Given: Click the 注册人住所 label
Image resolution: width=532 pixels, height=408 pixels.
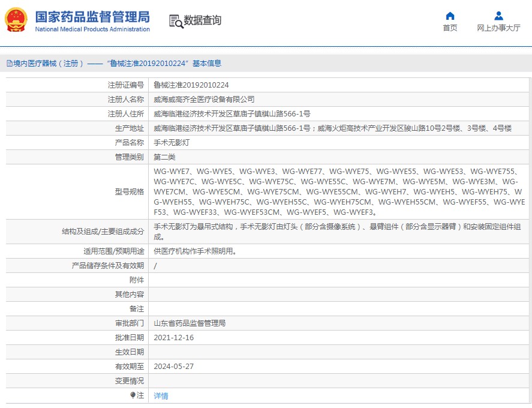Looking at the screenshot, I should (126, 114).
